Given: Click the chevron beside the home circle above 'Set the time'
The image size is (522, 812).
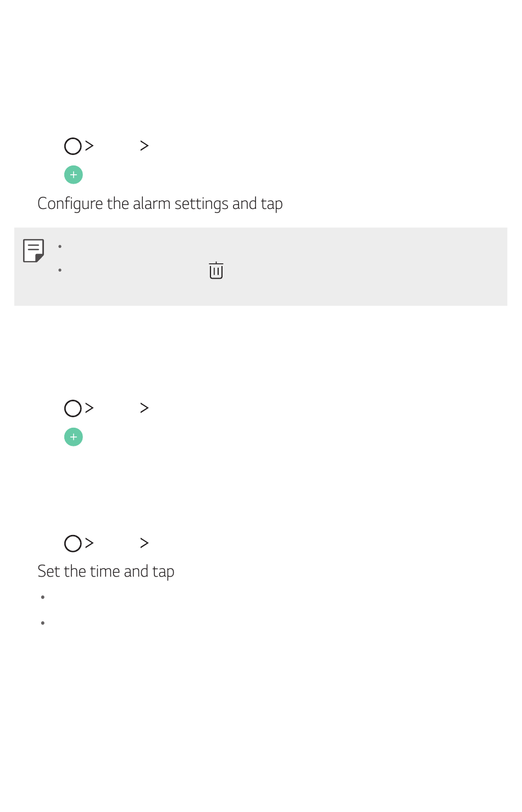Looking at the screenshot, I should [90, 543].
